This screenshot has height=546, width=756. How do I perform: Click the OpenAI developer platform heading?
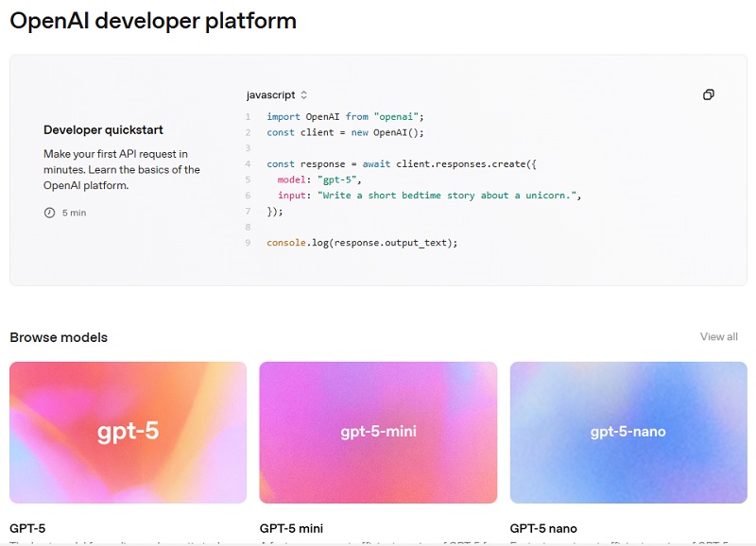coord(151,20)
